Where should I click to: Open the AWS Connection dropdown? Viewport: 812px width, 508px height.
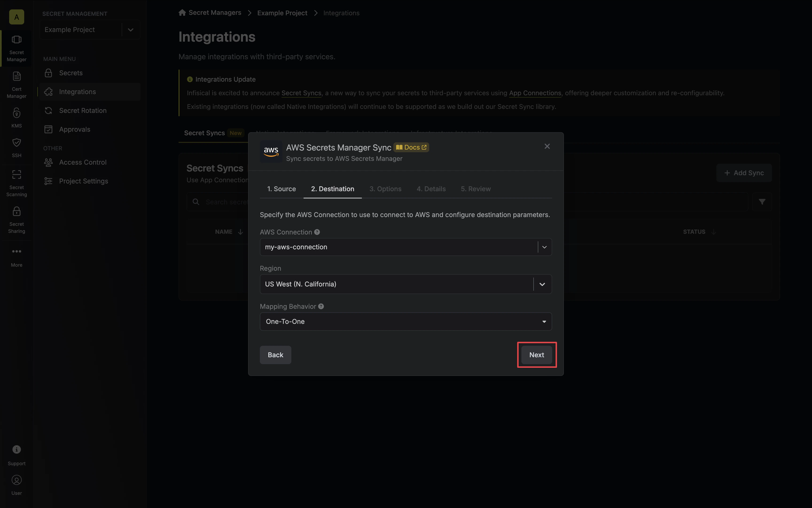click(x=406, y=247)
